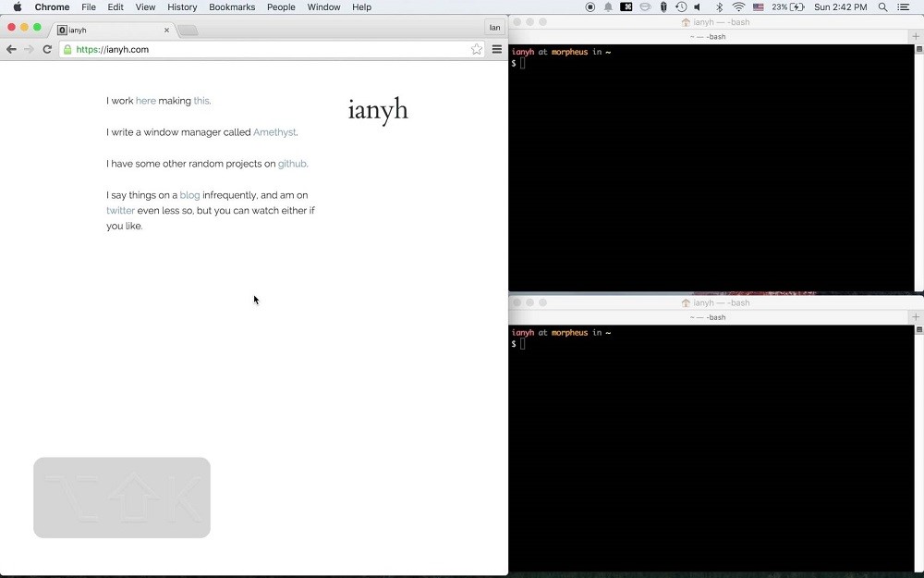Click the screen recording status icon
The width and height of the screenshot is (924, 578).
click(590, 7)
